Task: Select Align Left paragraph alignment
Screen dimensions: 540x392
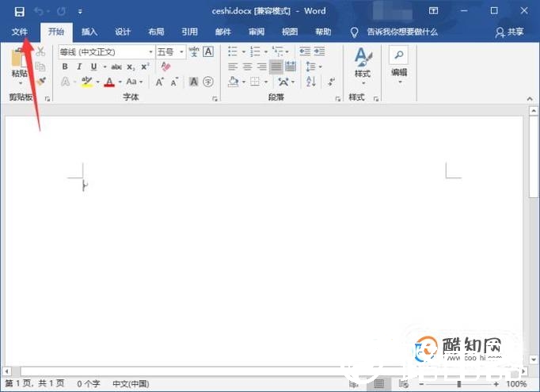Action: point(233,67)
